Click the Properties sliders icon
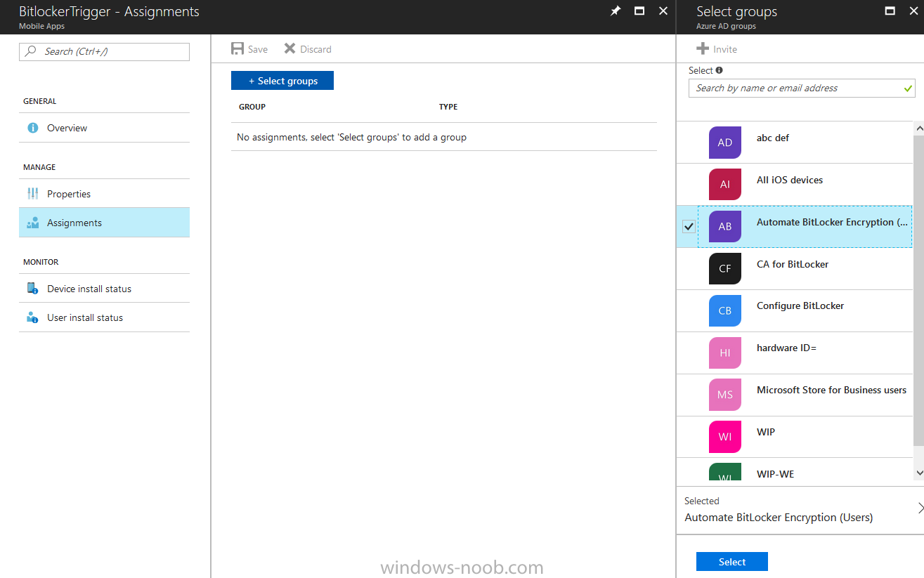This screenshot has width=924, height=578. (x=32, y=194)
